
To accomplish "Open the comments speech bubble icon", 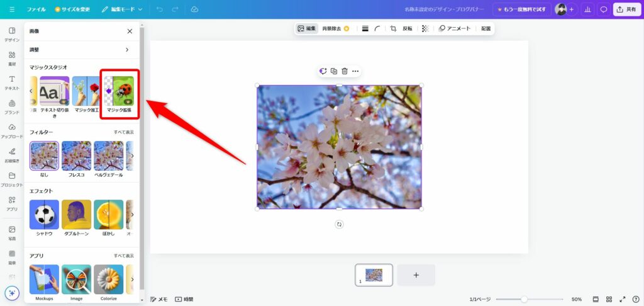I will coord(603,9).
